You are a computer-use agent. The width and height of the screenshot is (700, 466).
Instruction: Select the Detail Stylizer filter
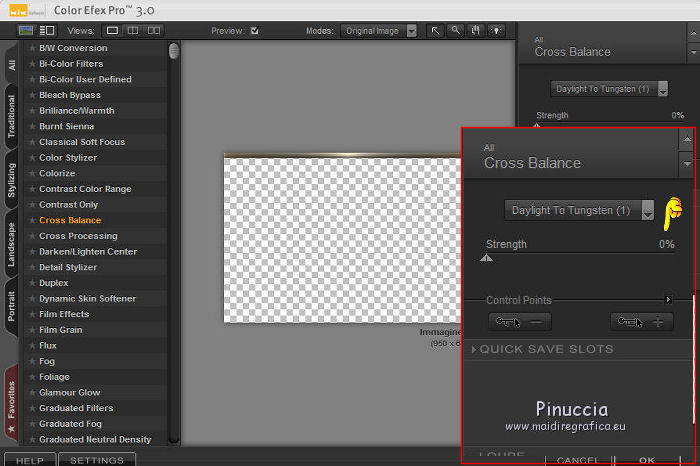tap(68, 267)
